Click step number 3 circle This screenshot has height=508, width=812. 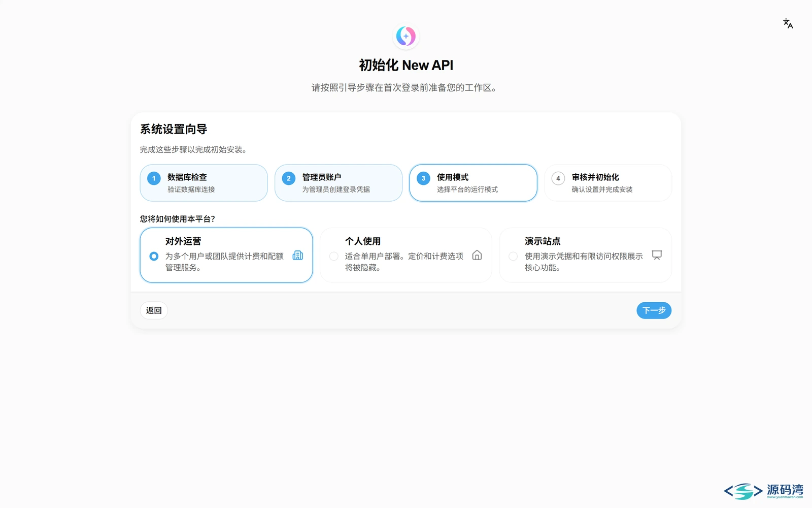(x=423, y=178)
